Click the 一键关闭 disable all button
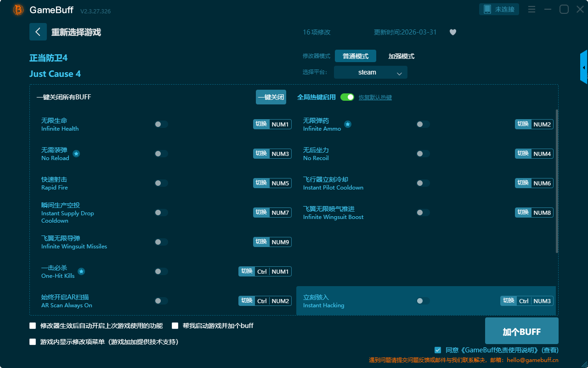 pyautogui.click(x=271, y=97)
